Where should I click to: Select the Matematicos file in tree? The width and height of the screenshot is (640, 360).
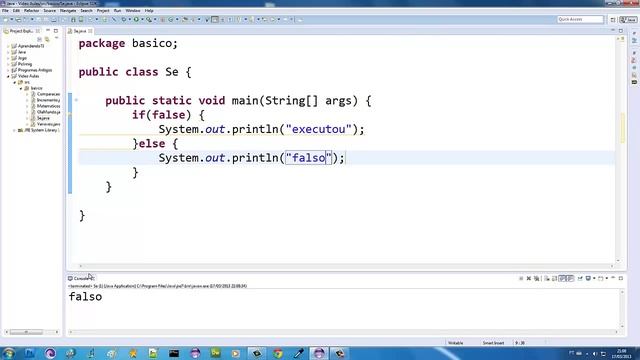pos(48,106)
